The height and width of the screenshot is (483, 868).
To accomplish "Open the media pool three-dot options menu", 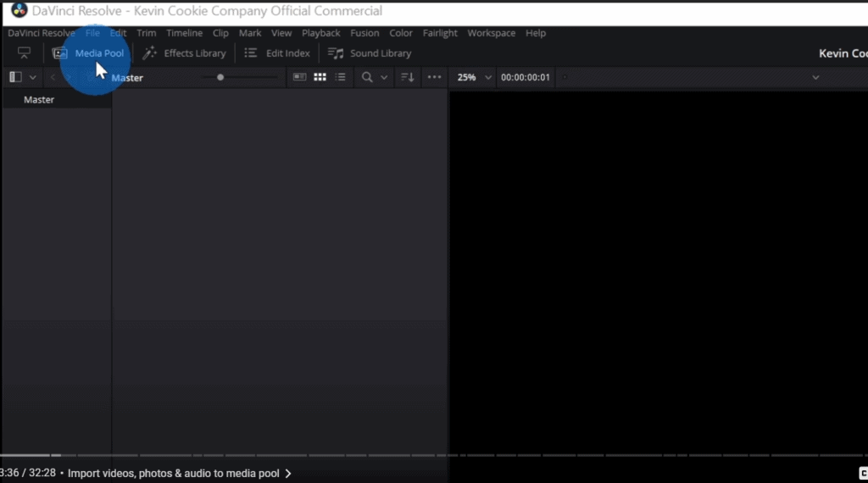I will 435,77.
